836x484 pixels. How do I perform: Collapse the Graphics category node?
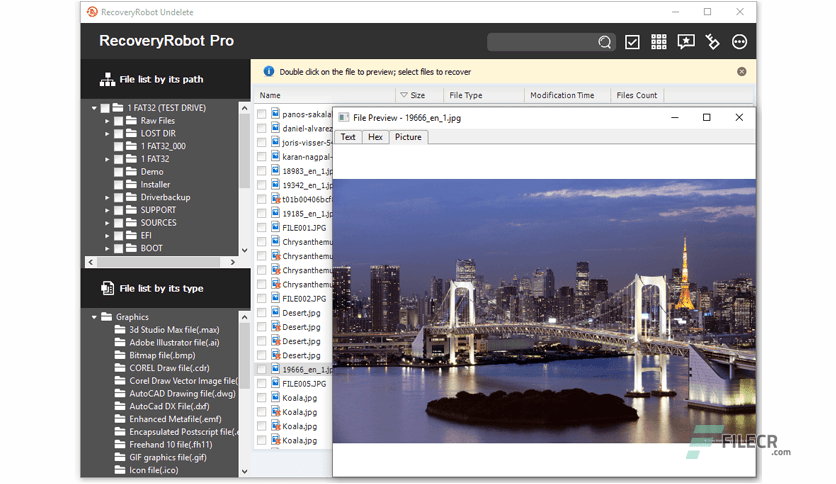pyautogui.click(x=94, y=317)
